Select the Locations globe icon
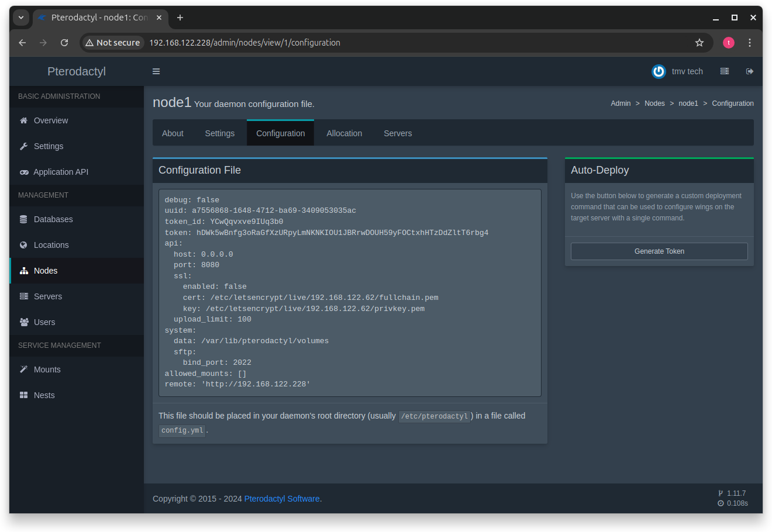This screenshot has width=772, height=532. [x=25, y=245]
